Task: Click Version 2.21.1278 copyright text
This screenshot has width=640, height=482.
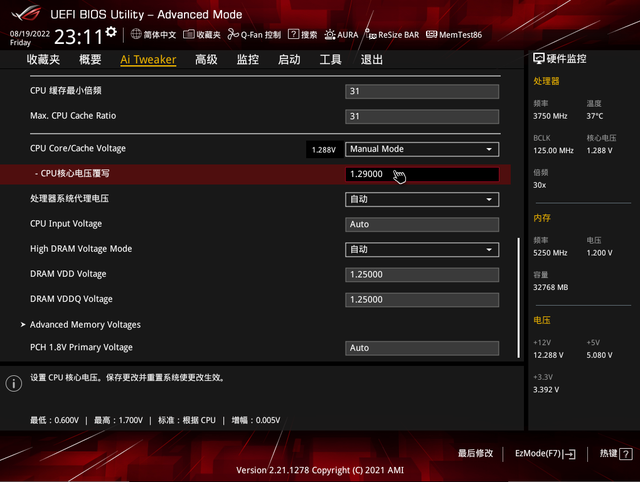Action: point(320,470)
